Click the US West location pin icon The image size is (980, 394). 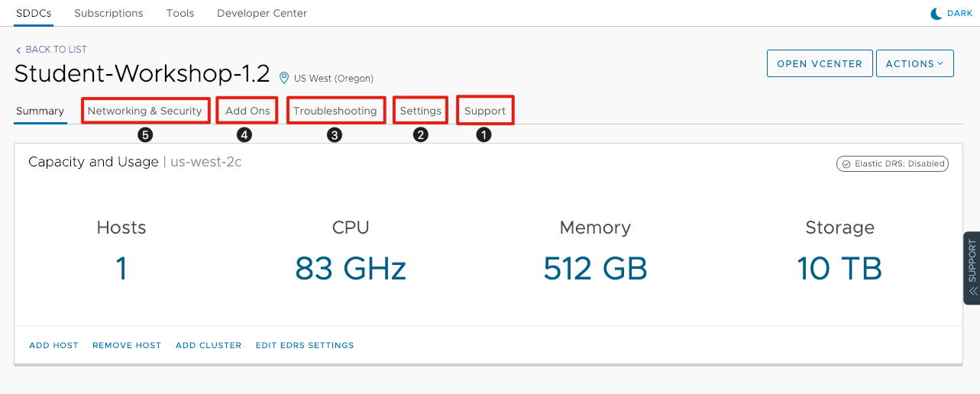[284, 78]
